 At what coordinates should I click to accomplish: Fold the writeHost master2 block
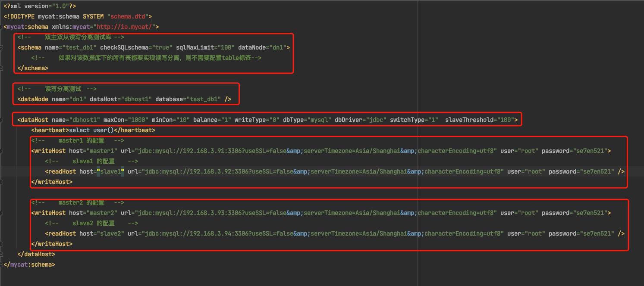2,213
